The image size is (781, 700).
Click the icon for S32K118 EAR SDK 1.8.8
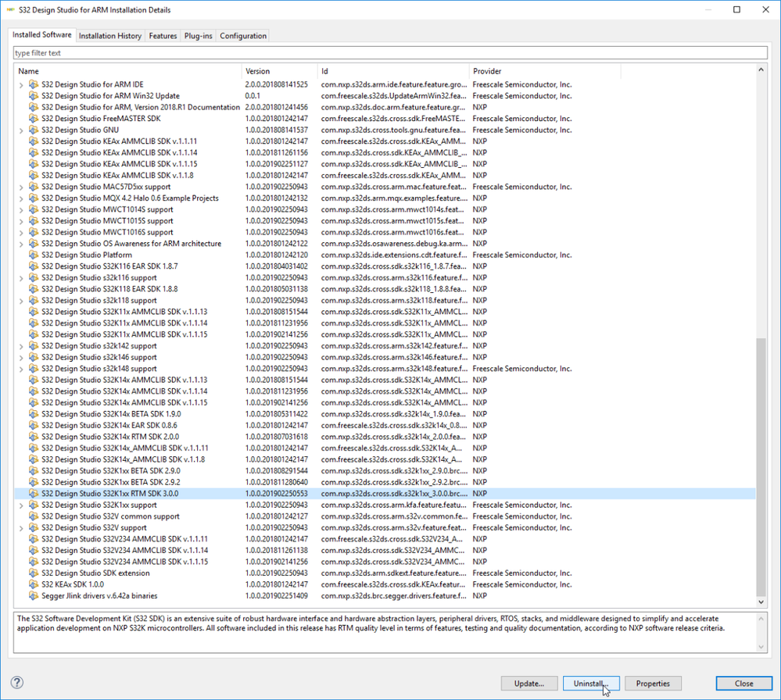34,289
